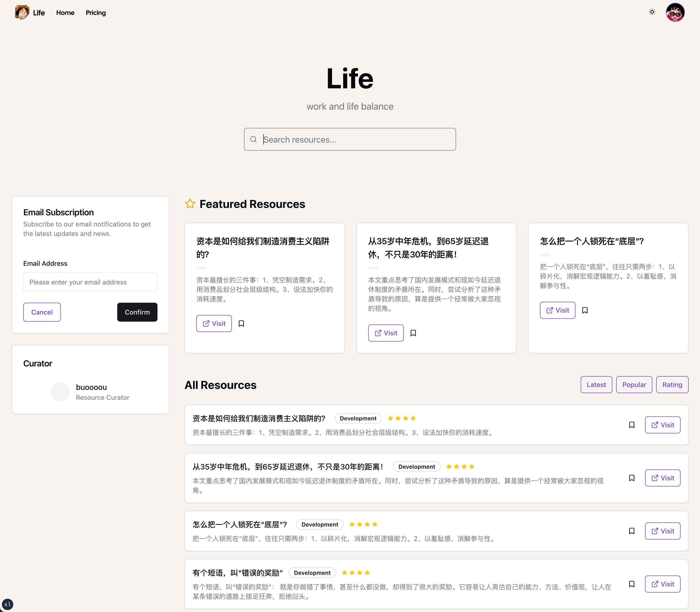
Task: Go to the Home menu item
Action: [65, 13]
